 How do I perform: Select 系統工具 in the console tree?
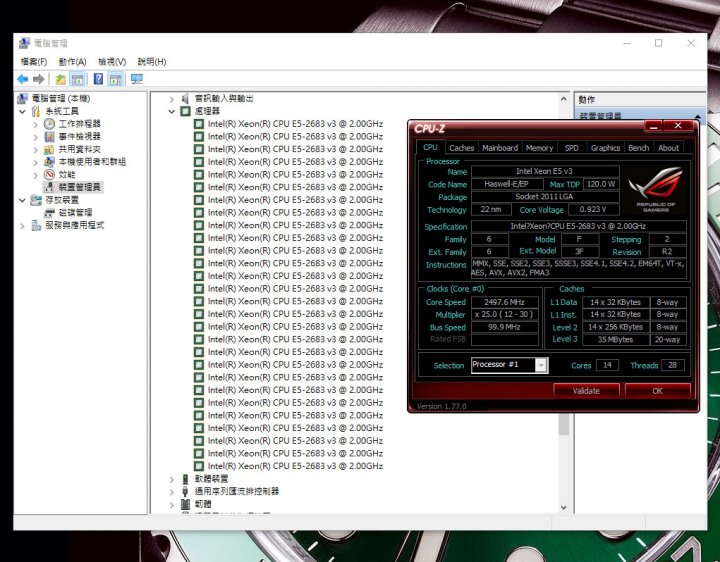[62, 111]
